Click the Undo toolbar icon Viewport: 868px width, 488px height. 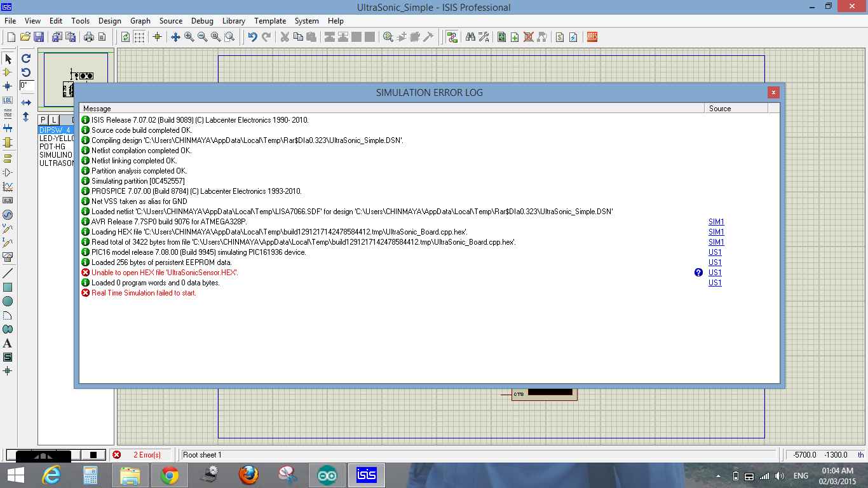click(x=252, y=37)
